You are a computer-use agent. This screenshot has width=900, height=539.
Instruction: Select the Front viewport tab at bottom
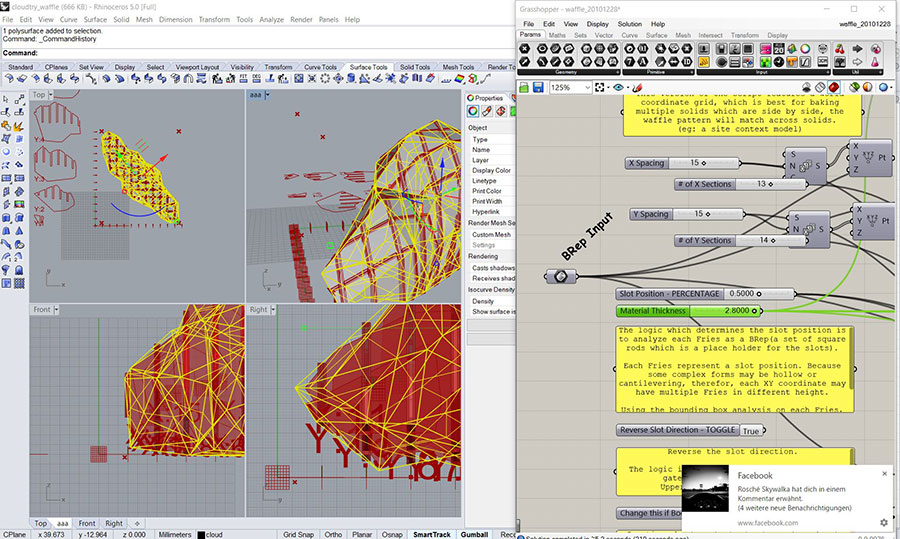coord(87,524)
